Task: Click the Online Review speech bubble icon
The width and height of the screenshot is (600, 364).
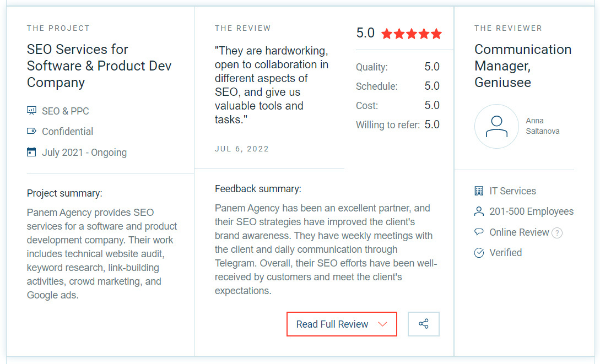Action: point(479,232)
